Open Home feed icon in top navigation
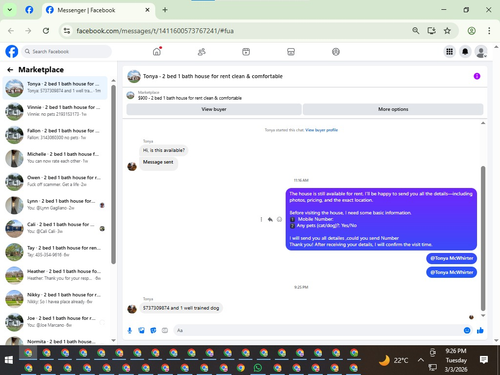Screen dimensions: 500x375 coord(157,52)
